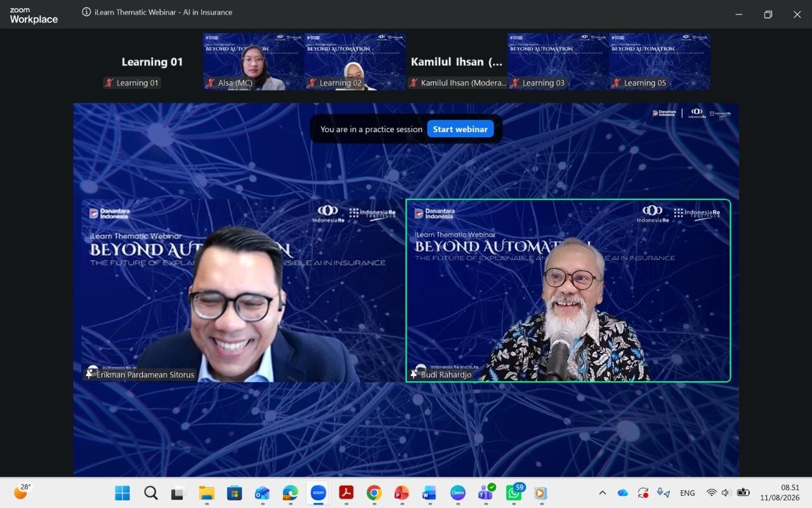Open the media player taskbar icon

pos(540,493)
